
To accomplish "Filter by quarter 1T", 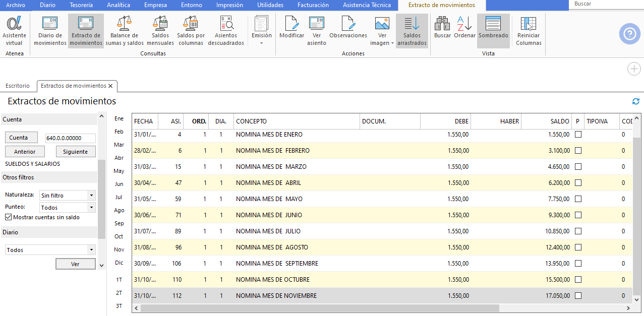I will click(x=119, y=279).
